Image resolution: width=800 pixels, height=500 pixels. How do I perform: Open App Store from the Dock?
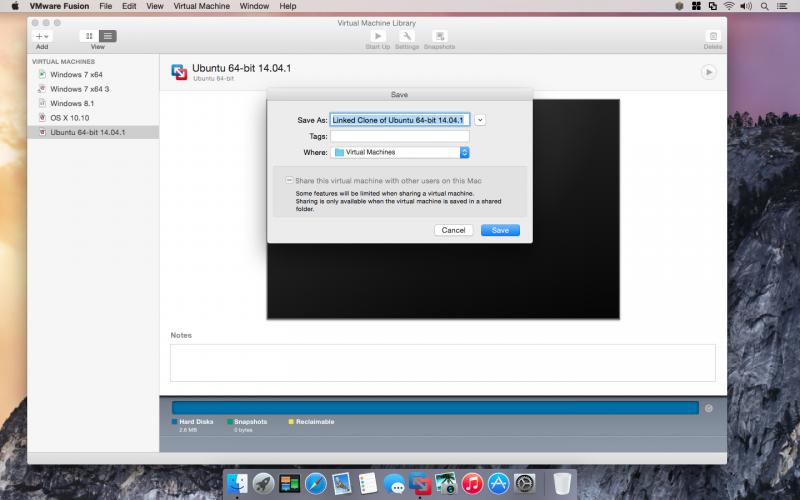coord(498,483)
